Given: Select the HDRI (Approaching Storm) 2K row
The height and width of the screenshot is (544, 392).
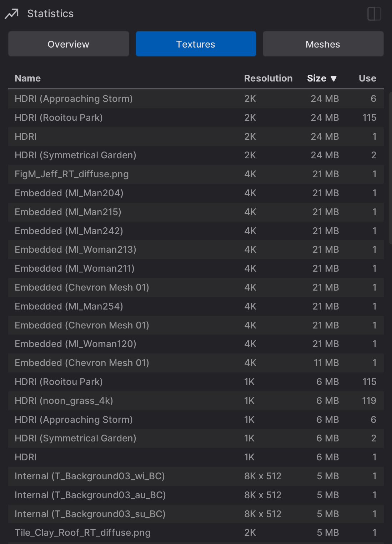Looking at the screenshot, I should coord(74,99).
